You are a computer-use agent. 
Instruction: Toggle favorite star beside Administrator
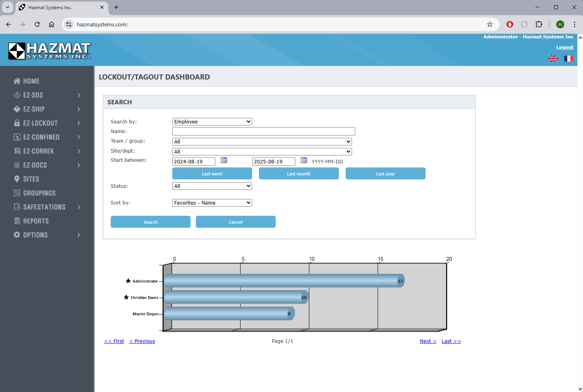(128, 281)
